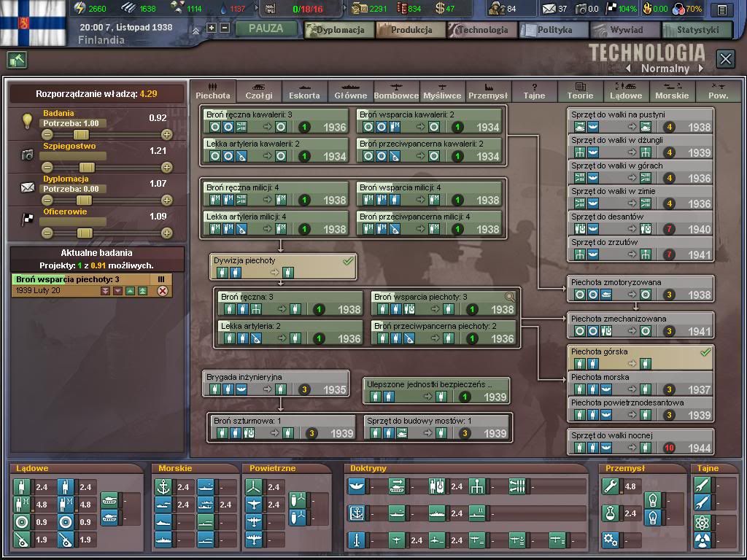The image size is (747, 560).
Task: Select the Piechota zmotoryzowana technology
Action: 640,289
